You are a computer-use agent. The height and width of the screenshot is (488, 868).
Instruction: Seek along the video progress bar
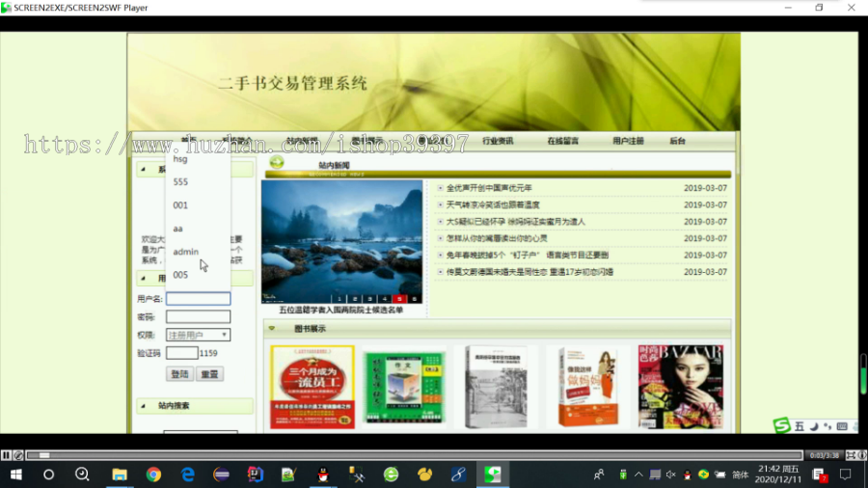pyautogui.click(x=414, y=455)
